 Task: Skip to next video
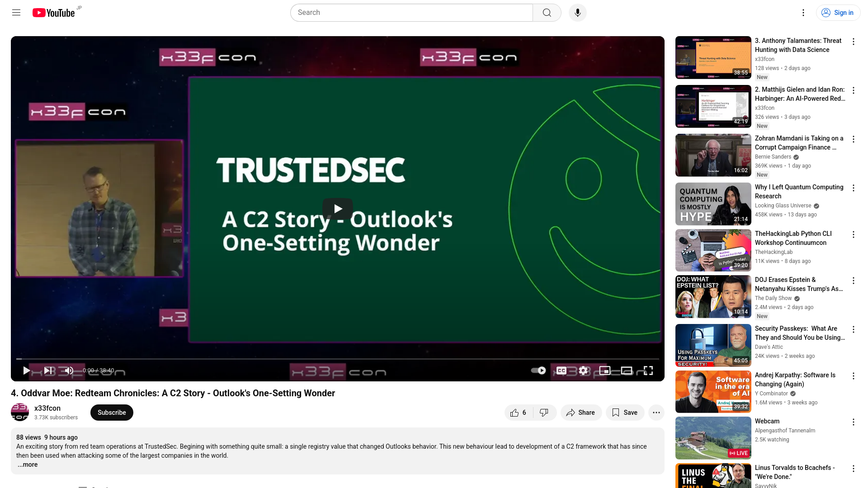coord(48,371)
